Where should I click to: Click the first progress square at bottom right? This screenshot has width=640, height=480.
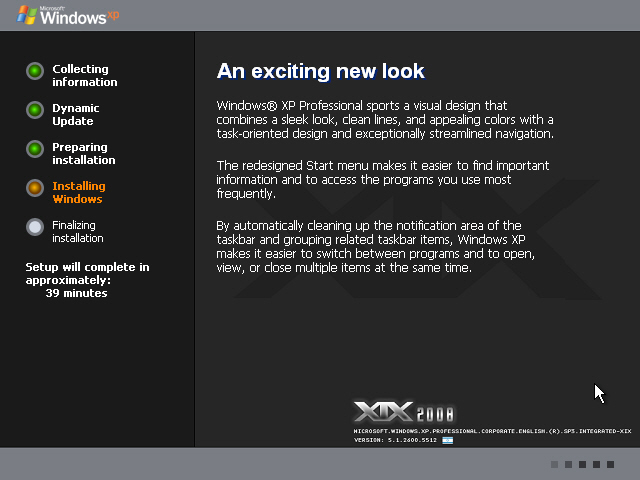[555, 464]
